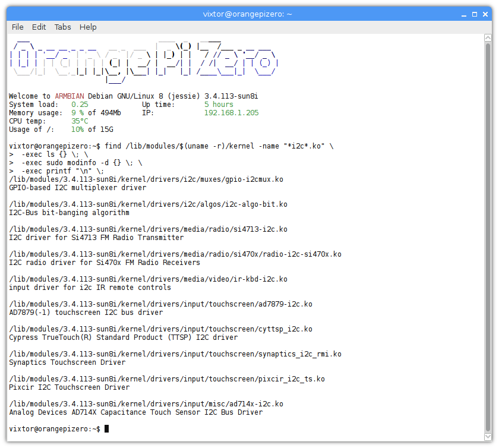Open the Edit menu

pyautogui.click(x=39, y=27)
